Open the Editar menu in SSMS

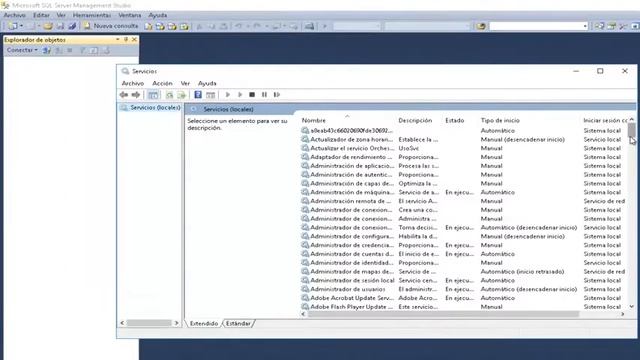[x=41, y=15]
